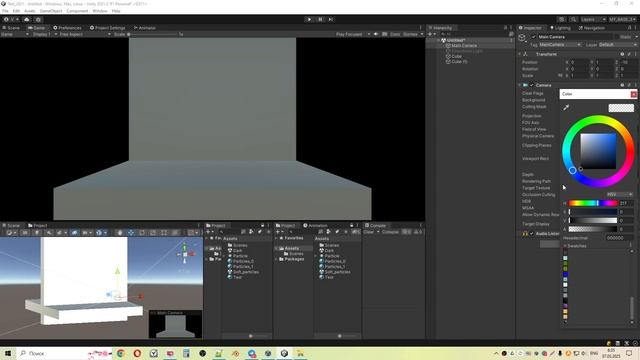Switch to the Animation tab

(315, 225)
